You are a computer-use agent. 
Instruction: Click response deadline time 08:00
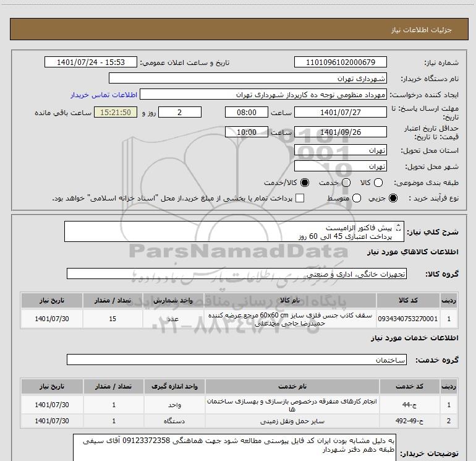pos(247,112)
